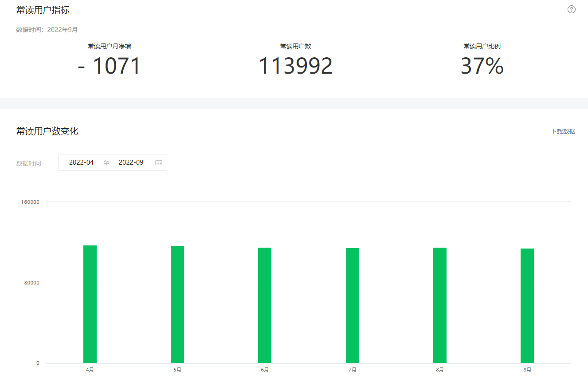Click the green bar for 7月
Image resolution: width=588 pixels, height=387 pixels.
coord(353,305)
